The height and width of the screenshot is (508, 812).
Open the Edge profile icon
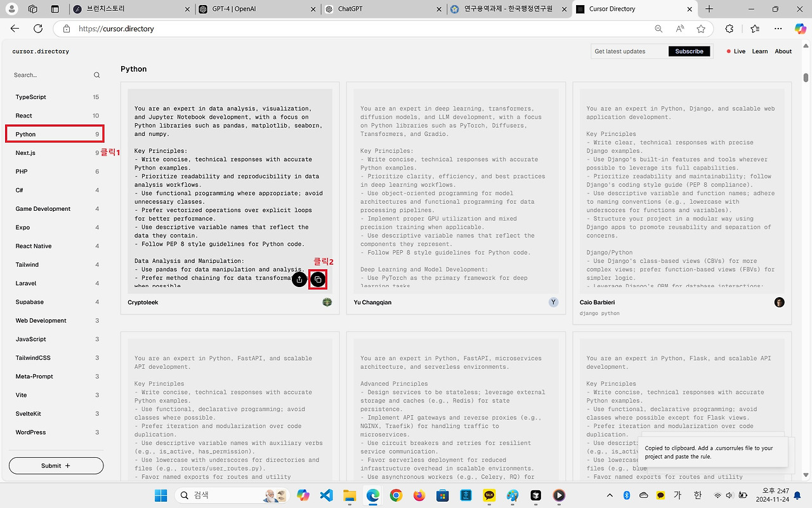click(x=13, y=9)
